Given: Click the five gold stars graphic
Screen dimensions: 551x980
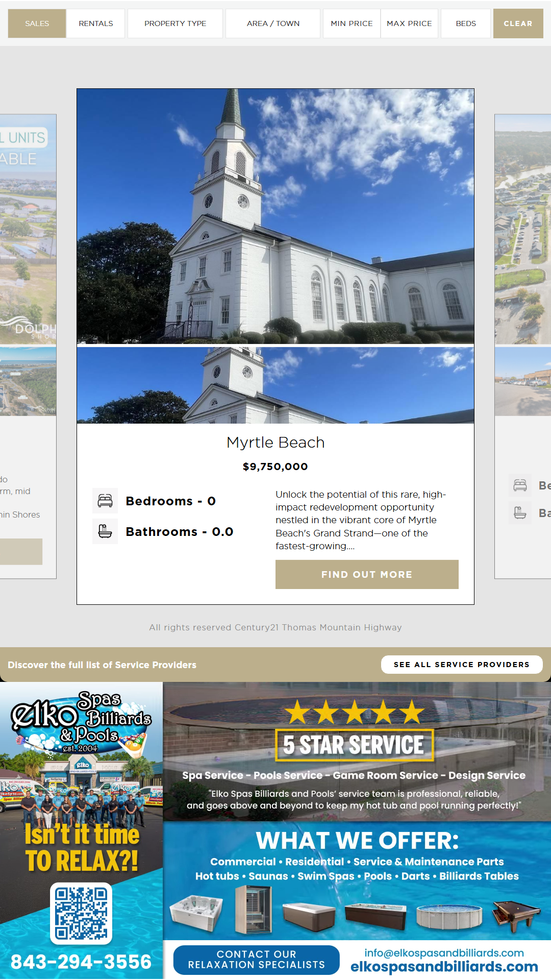Looking at the screenshot, I should pyautogui.click(x=355, y=712).
